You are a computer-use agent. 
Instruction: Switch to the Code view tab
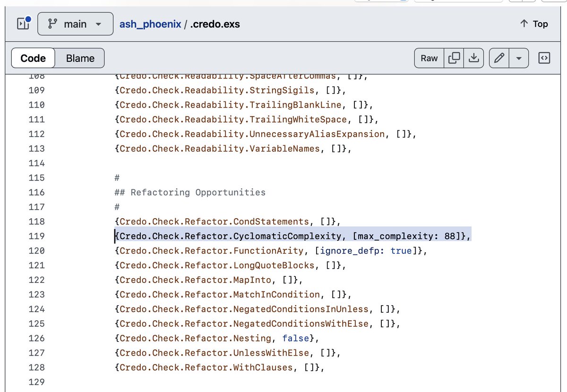pyautogui.click(x=33, y=58)
